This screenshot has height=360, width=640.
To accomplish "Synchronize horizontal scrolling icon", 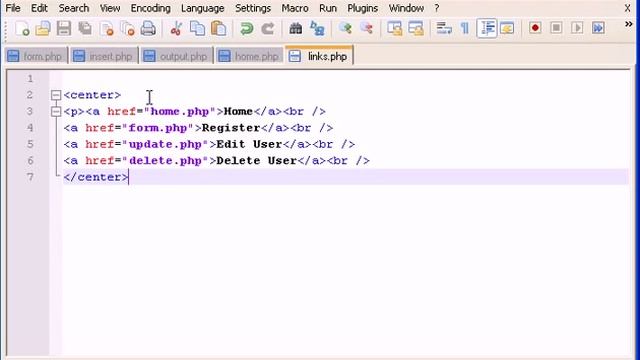I will click(416, 29).
